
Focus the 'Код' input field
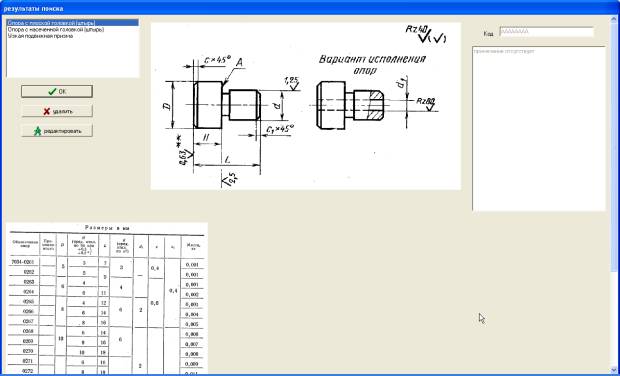(x=546, y=32)
